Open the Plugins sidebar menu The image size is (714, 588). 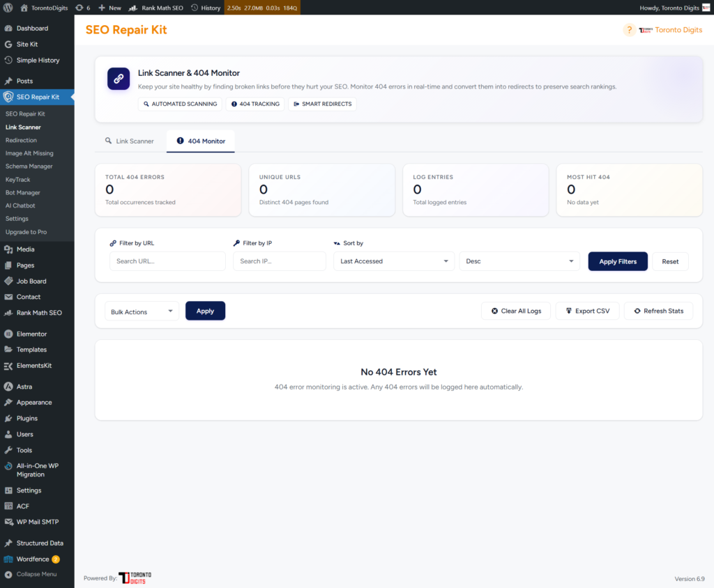27,418
